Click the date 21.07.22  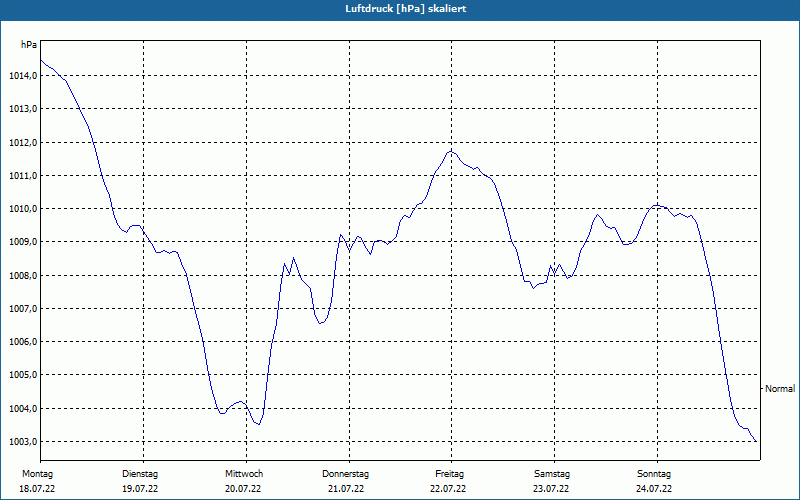346,489
